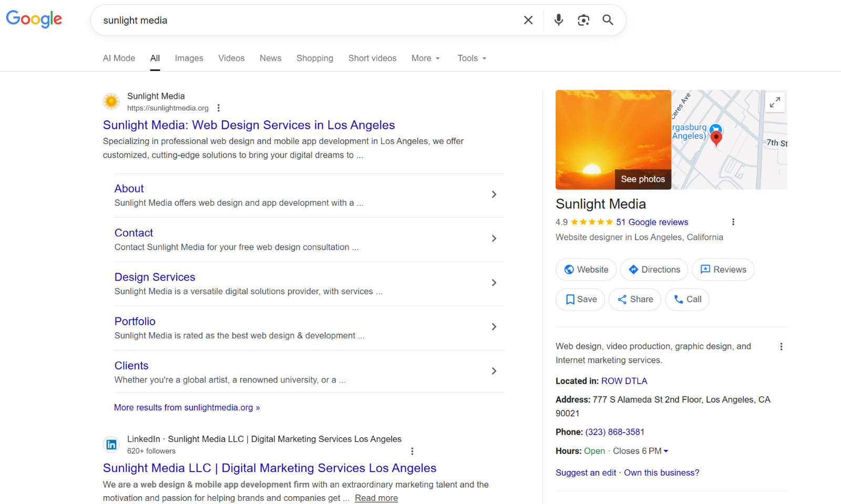Open See photos on sunset image
The image size is (841, 504).
click(x=643, y=179)
